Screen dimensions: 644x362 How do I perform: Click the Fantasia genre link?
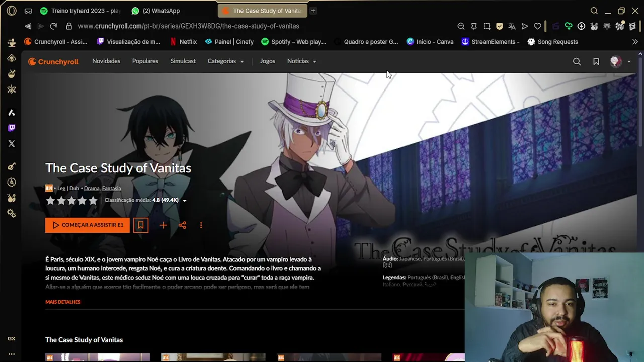point(111,188)
